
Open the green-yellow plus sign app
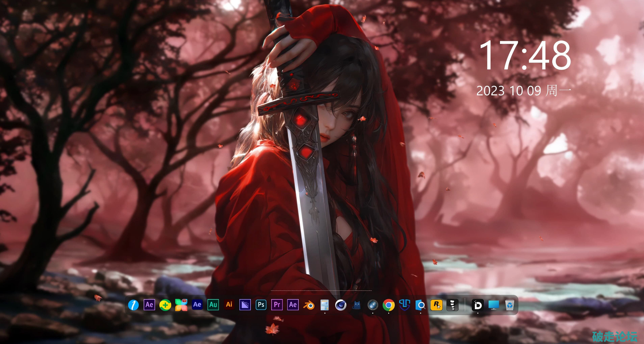coord(165,305)
